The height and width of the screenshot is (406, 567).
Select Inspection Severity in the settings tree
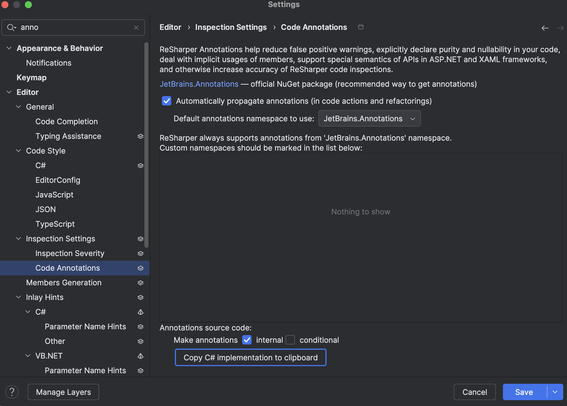coord(70,253)
